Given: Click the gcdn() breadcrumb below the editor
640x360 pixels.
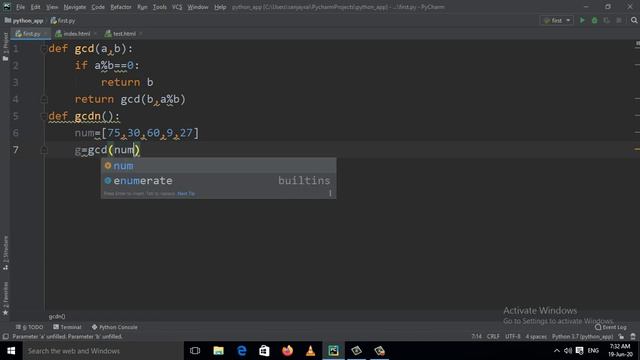Looking at the screenshot, I should [57, 316].
